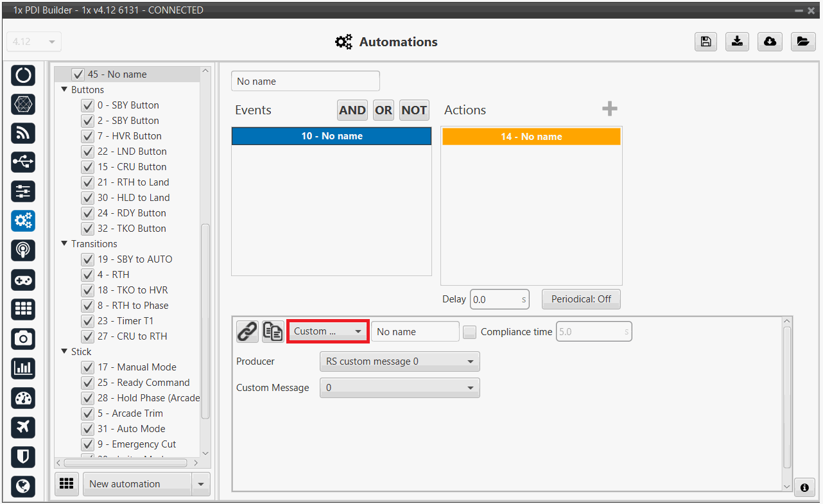Toggle the Periodical: Off button
823x504 pixels.
coord(581,299)
